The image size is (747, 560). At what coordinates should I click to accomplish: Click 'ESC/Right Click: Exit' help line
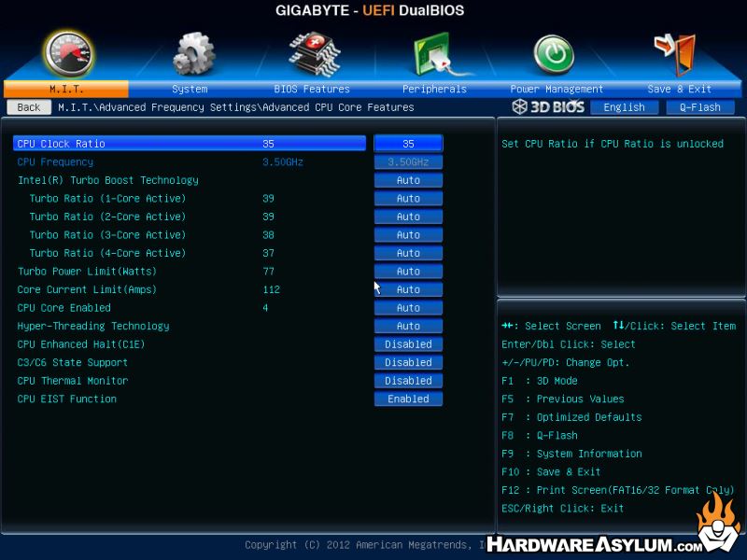563,508
